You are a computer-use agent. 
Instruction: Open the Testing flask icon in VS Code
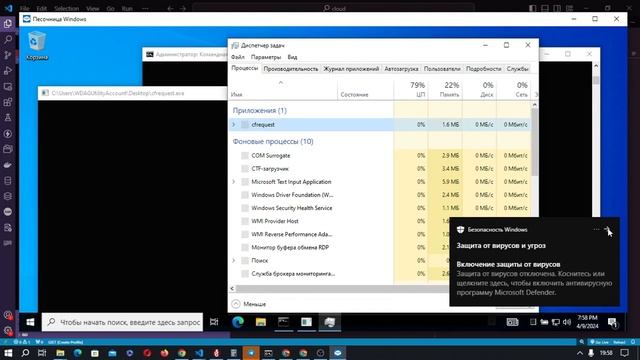point(8,118)
